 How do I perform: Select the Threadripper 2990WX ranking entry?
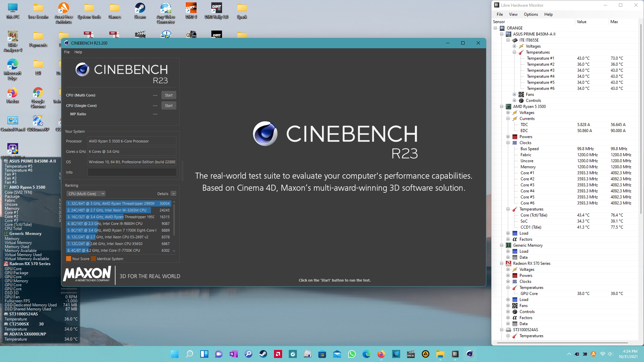point(119,203)
